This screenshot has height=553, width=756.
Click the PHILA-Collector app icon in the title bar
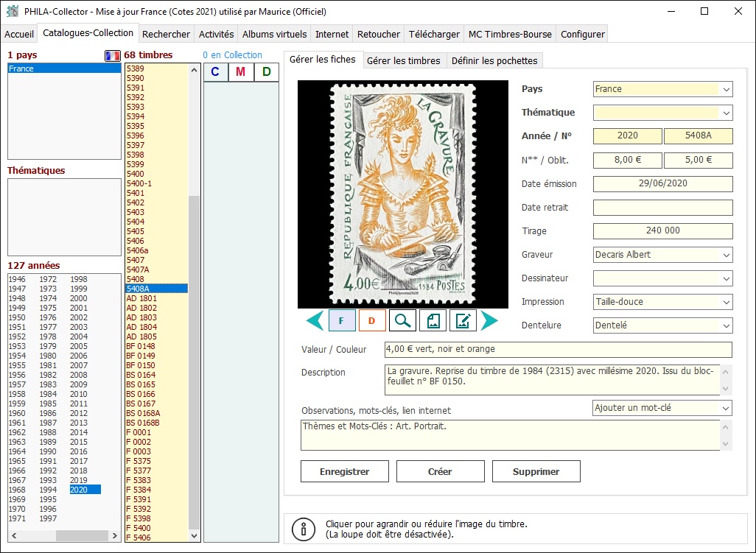click(x=13, y=11)
